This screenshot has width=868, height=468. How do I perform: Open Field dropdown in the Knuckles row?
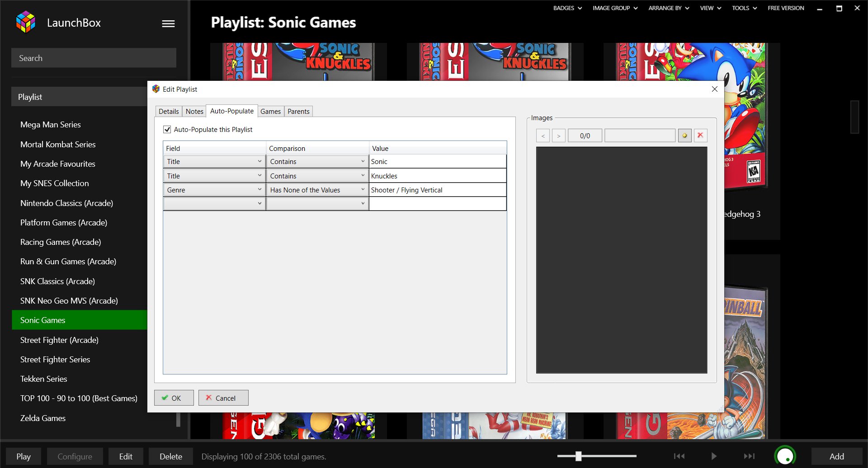click(214, 176)
